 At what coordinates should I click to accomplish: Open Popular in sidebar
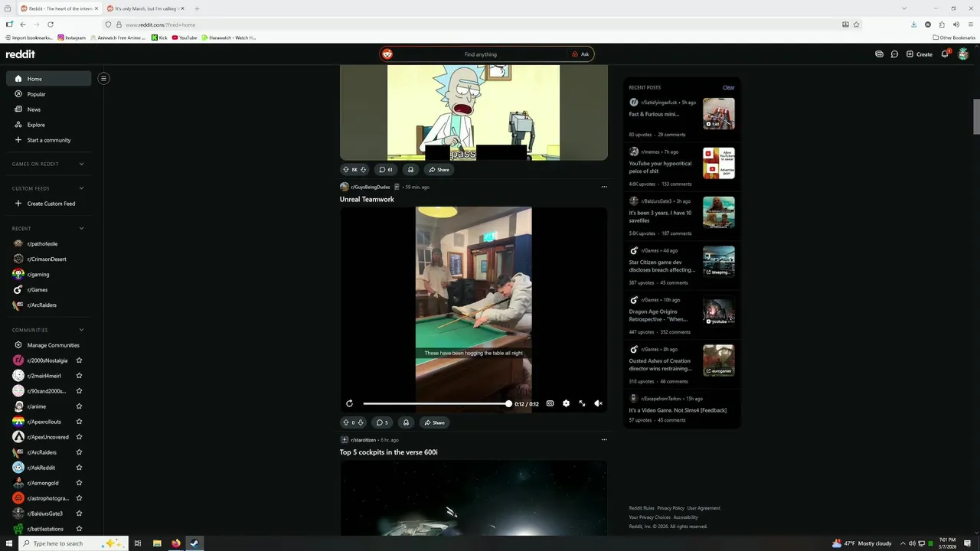click(49, 94)
